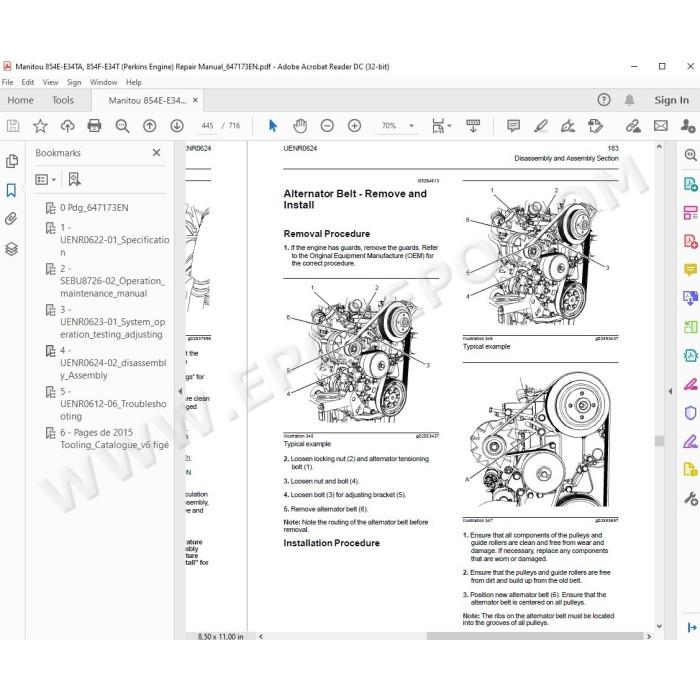Image resolution: width=700 pixels, height=700 pixels.
Task: Open the highlighter pen tool
Action: tap(541, 126)
